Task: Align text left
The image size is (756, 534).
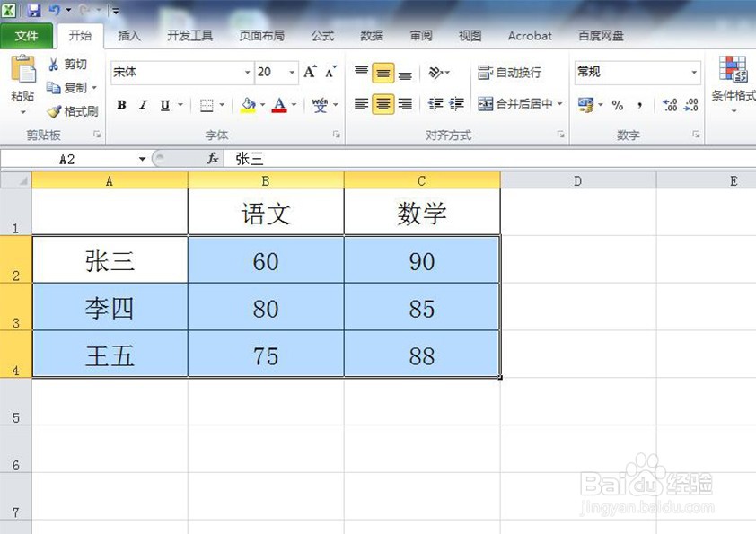Action: click(x=361, y=103)
